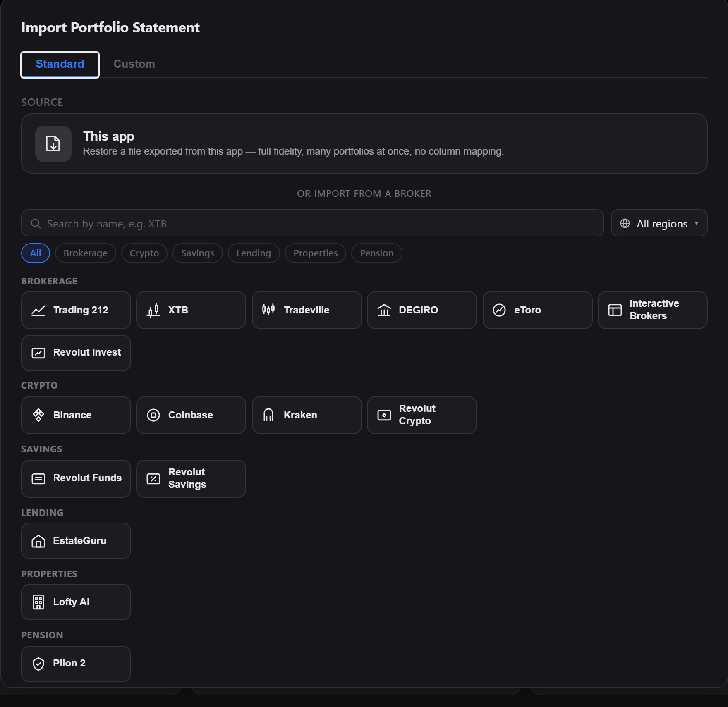Choose This app as import source

point(364,144)
